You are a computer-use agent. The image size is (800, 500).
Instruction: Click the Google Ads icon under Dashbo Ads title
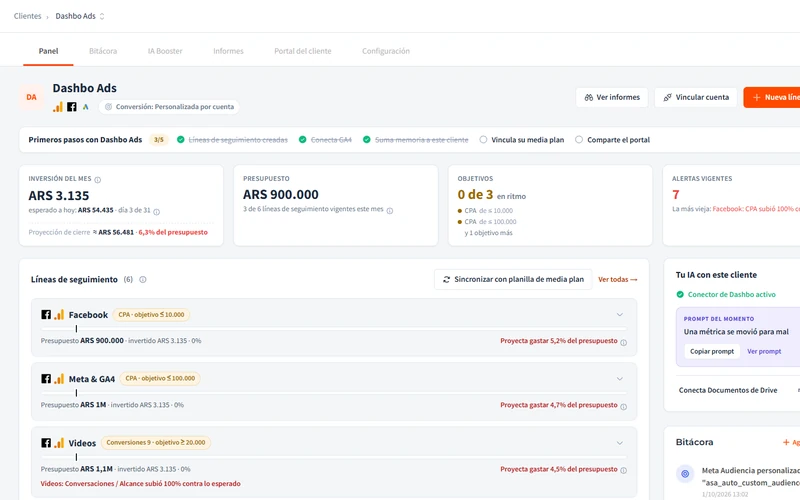(x=86, y=107)
